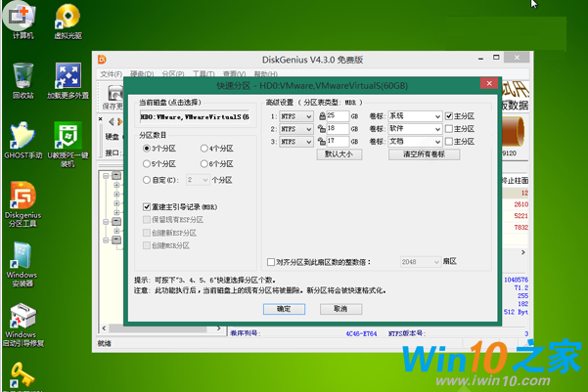Check the 对齐分区到此扇区数的整数倍 checkbox
Viewport: 588px width, 392px height.
[271, 262]
